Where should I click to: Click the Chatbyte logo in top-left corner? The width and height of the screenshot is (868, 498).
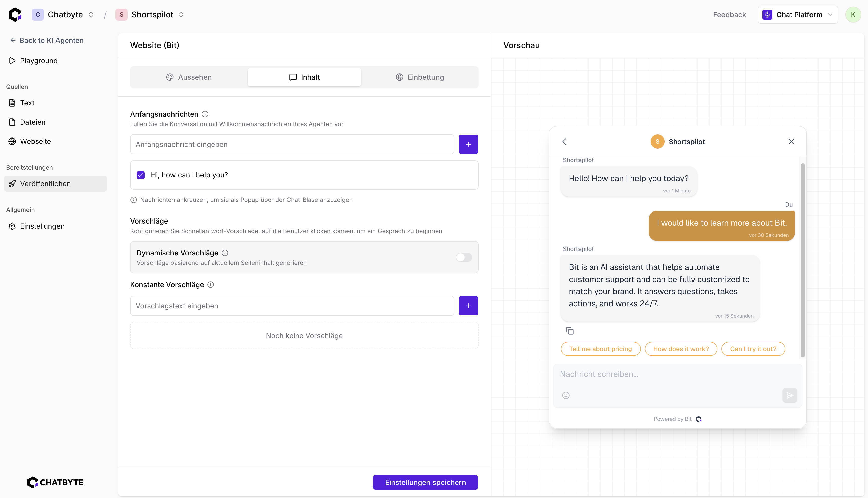[x=15, y=14]
